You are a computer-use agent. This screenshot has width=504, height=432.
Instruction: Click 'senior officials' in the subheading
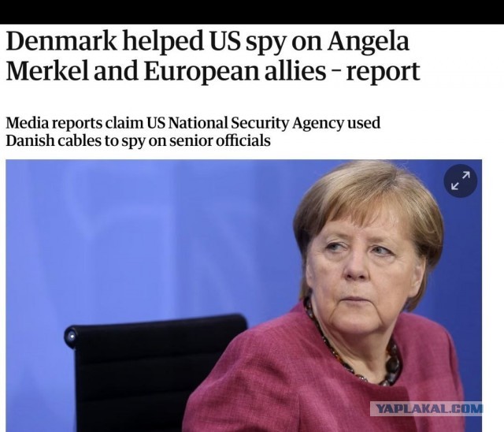tap(220, 141)
